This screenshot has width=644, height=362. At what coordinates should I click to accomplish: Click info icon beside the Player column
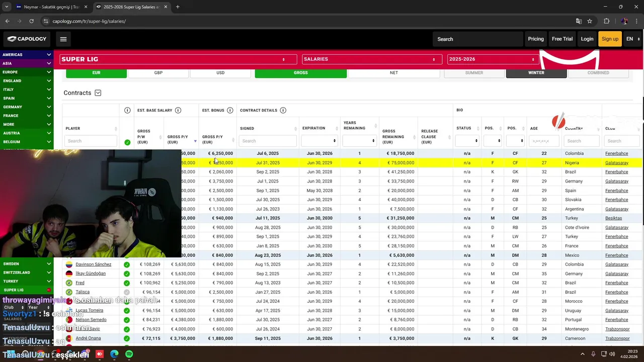coord(127,110)
